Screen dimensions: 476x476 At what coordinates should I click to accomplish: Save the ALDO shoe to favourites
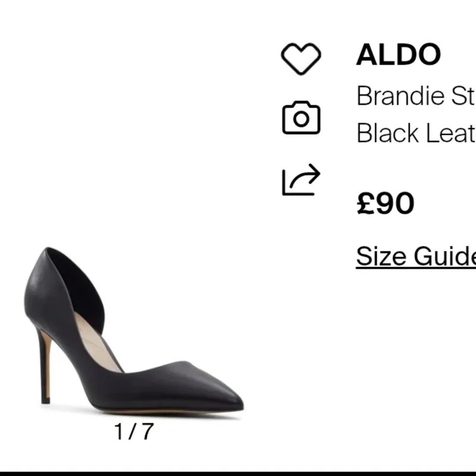[300, 58]
